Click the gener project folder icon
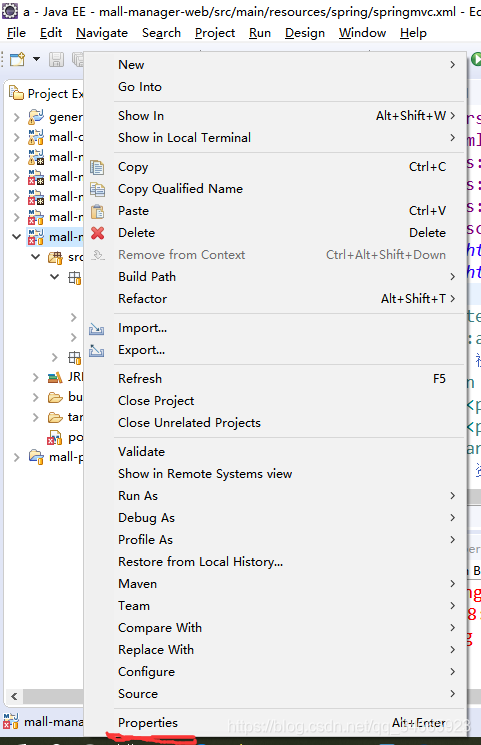Image resolution: width=481 pixels, height=745 pixels. (x=36, y=116)
